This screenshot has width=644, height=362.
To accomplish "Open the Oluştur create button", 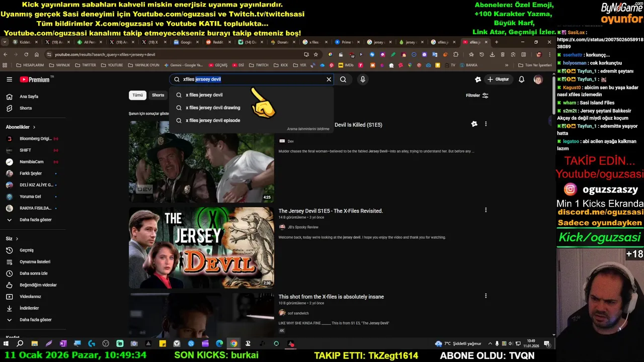I will (x=498, y=79).
